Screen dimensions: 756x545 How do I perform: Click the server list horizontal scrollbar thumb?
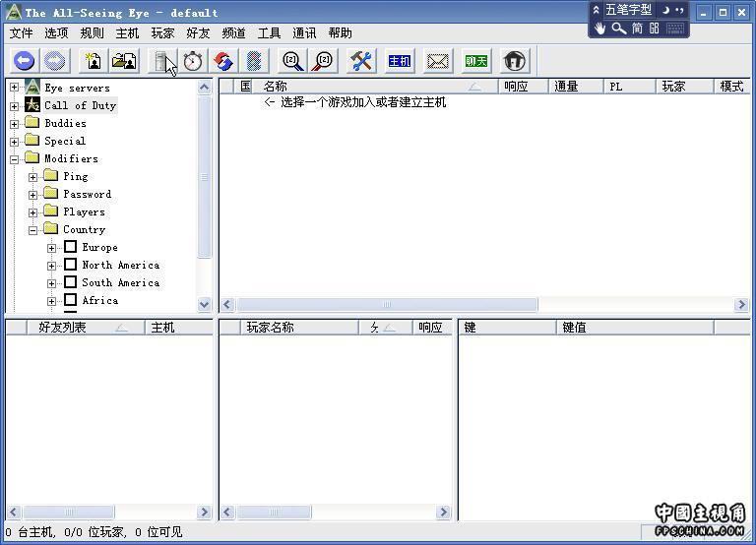pyautogui.click(x=387, y=305)
